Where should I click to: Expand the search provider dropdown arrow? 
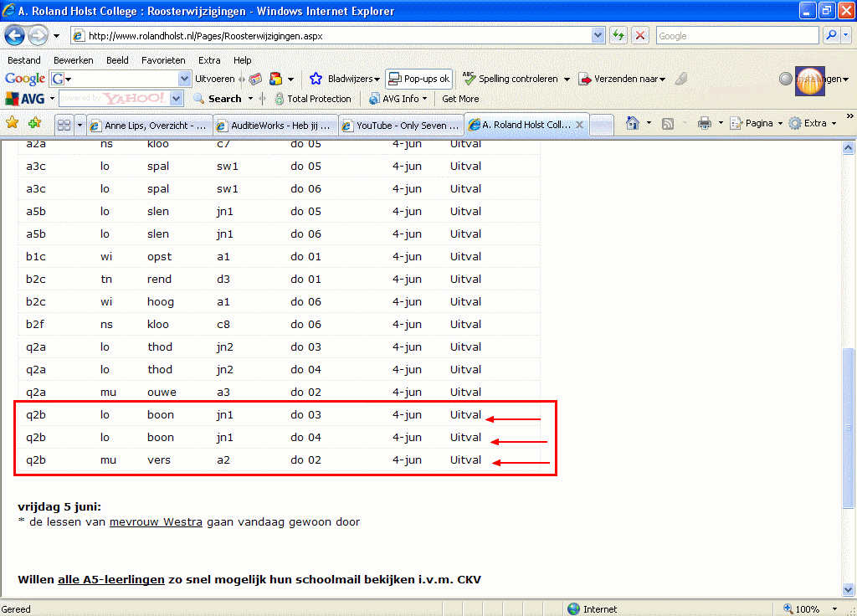point(845,35)
